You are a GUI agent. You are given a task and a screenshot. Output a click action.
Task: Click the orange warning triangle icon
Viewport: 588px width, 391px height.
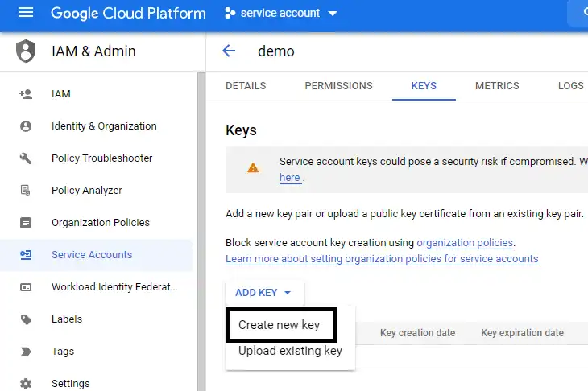[253, 168]
